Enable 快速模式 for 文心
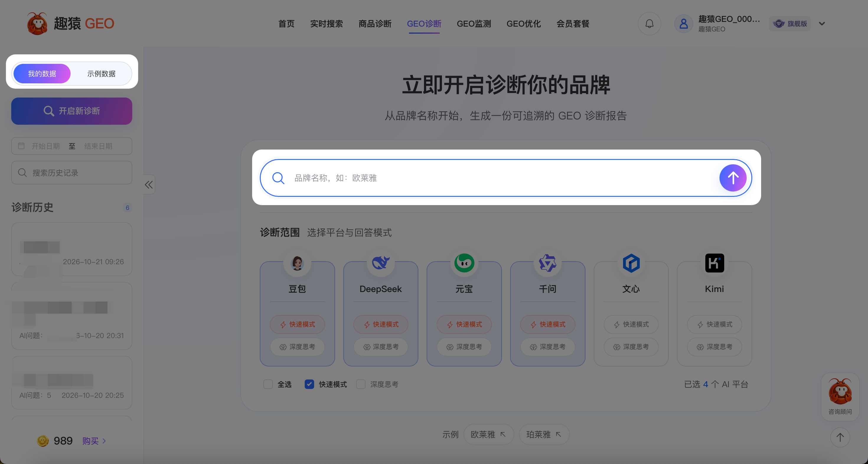Screen dimensions: 868x464 point(631,325)
